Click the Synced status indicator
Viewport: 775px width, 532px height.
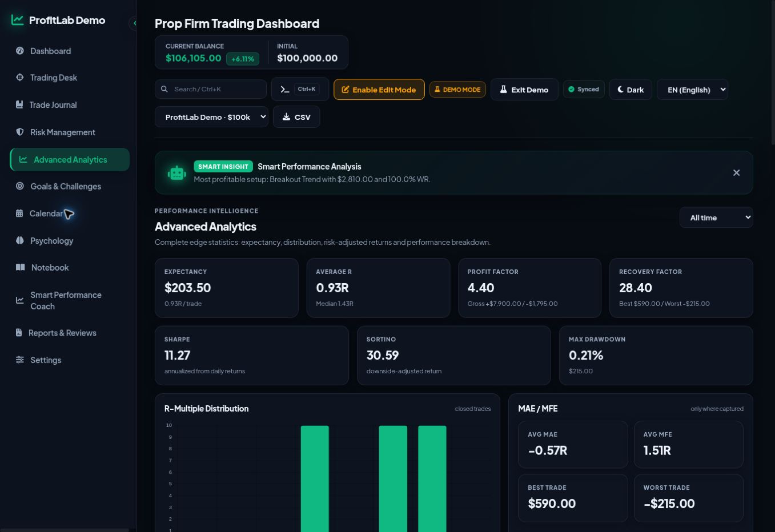584,89
